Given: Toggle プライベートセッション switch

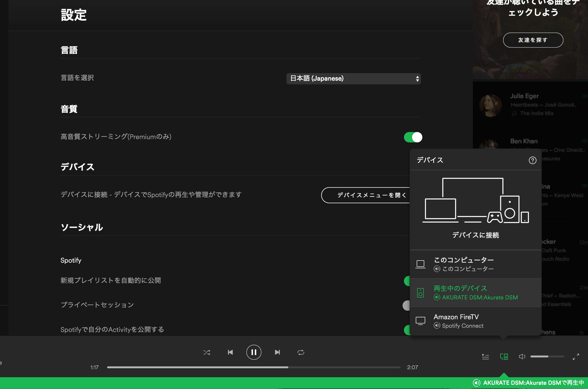Looking at the screenshot, I should click(x=406, y=305).
